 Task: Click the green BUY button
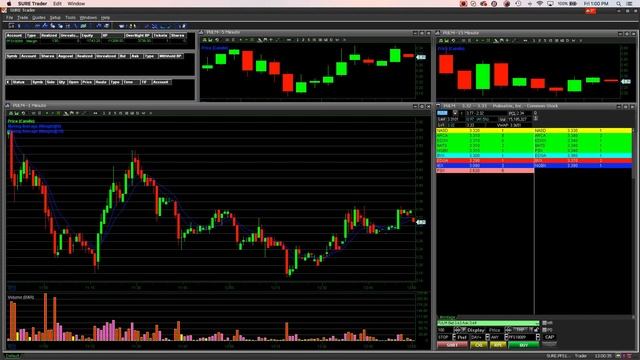524,345
